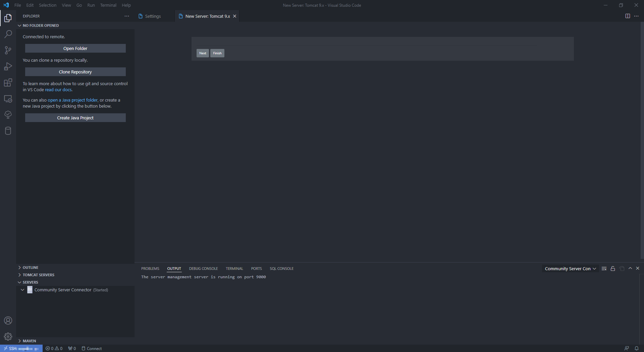Open the Selection menu
644x352 pixels.
[x=48, y=5]
